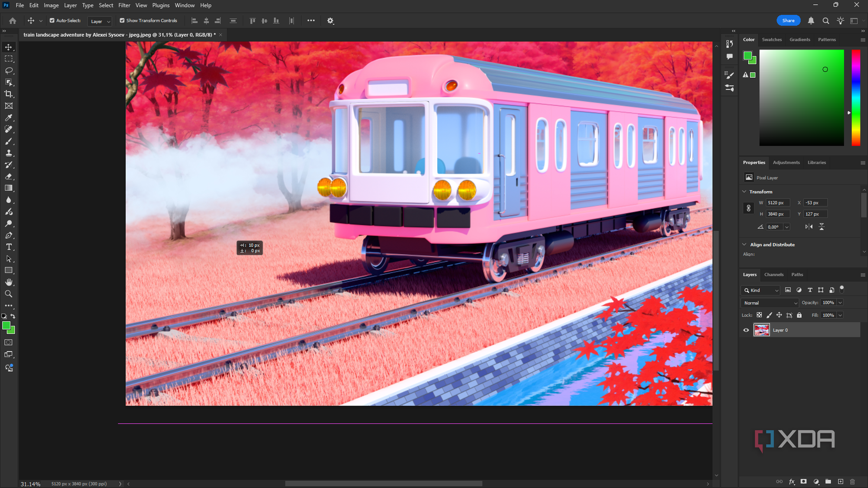868x488 pixels.
Task: Toggle pixel layer filter in Layers panel
Action: pyautogui.click(x=788, y=290)
